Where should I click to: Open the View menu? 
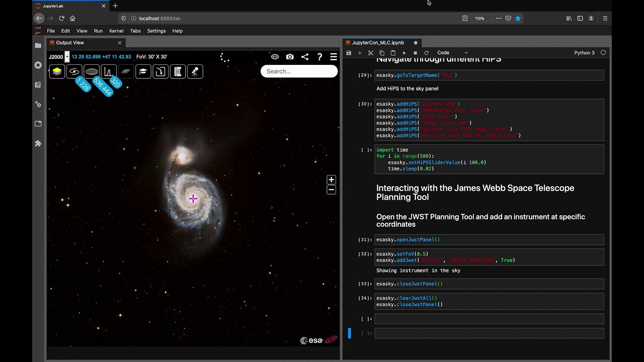[x=82, y=31]
